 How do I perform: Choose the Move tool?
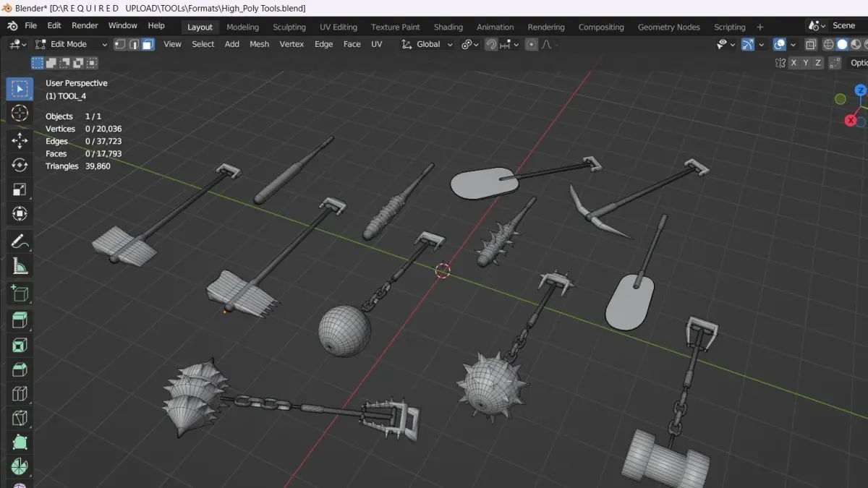click(20, 140)
